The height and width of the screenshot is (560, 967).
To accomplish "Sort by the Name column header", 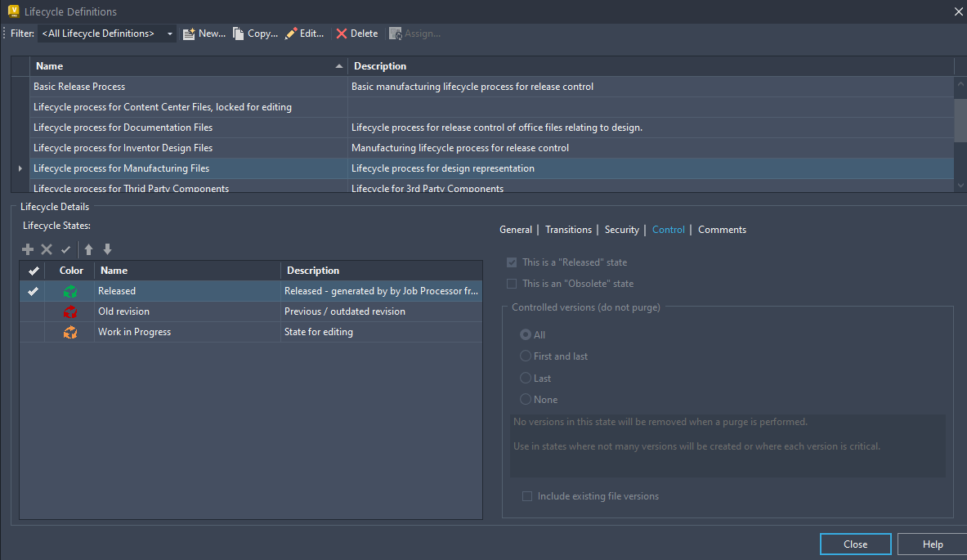I will [x=49, y=65].
